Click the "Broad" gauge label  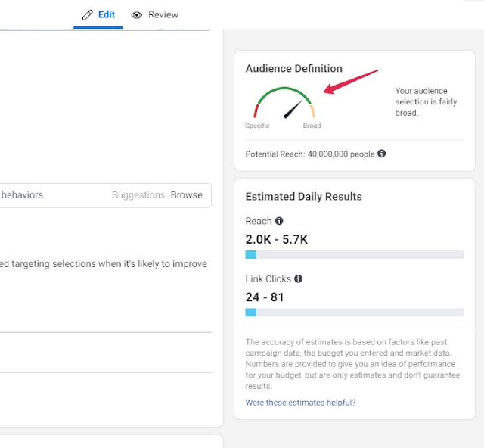[312, 126]
